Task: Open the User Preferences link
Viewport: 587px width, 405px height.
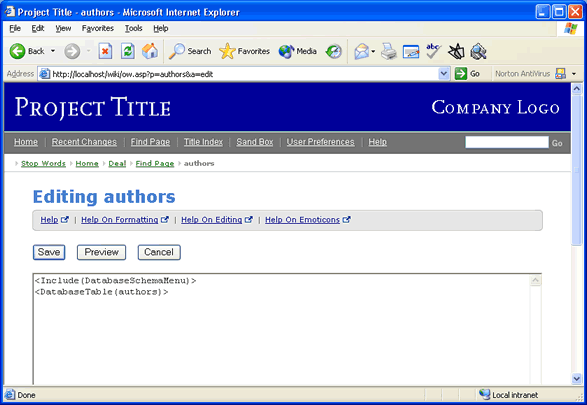Action: (320, 142)
